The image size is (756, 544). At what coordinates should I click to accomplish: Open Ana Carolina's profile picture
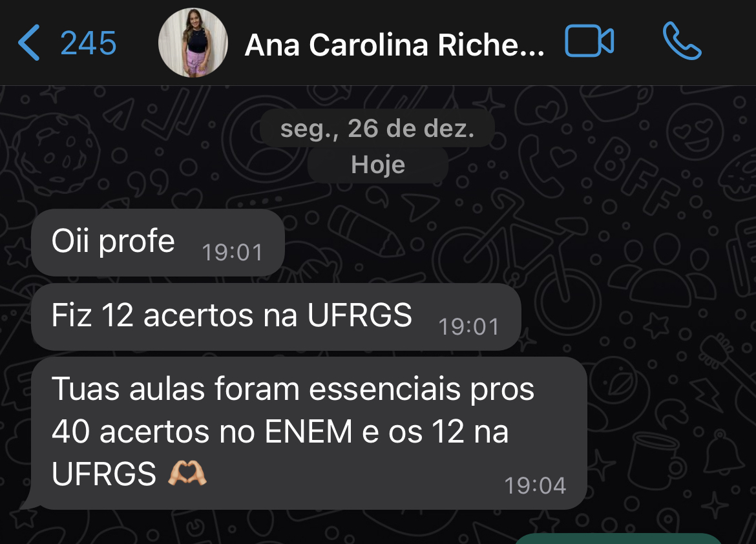tap(193, 43)
